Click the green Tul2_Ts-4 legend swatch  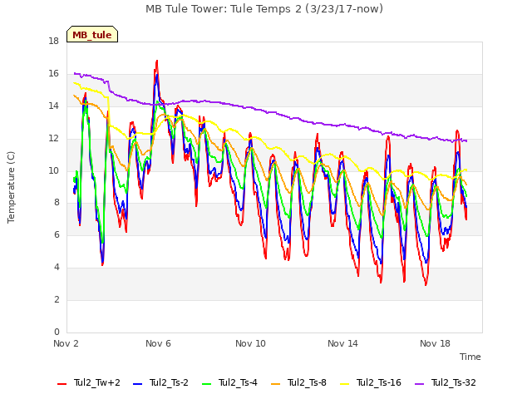[207, 384]
